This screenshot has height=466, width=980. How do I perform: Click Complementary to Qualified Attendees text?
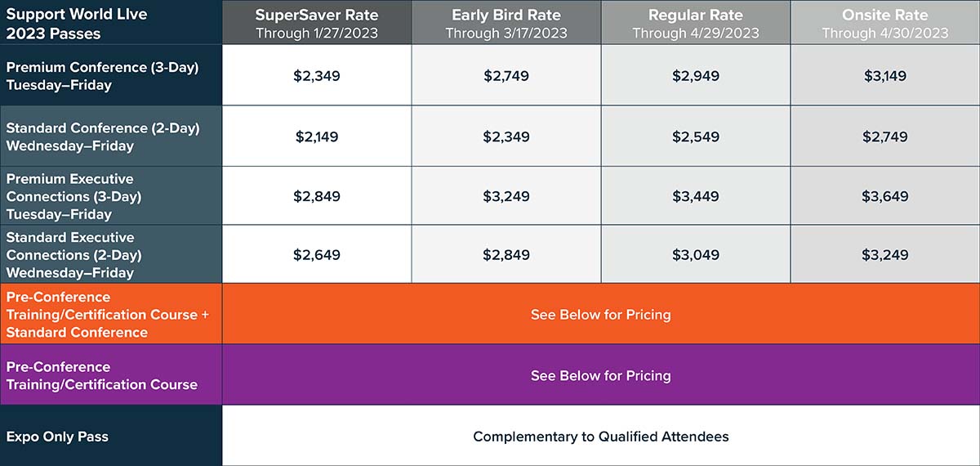[601, 437]
